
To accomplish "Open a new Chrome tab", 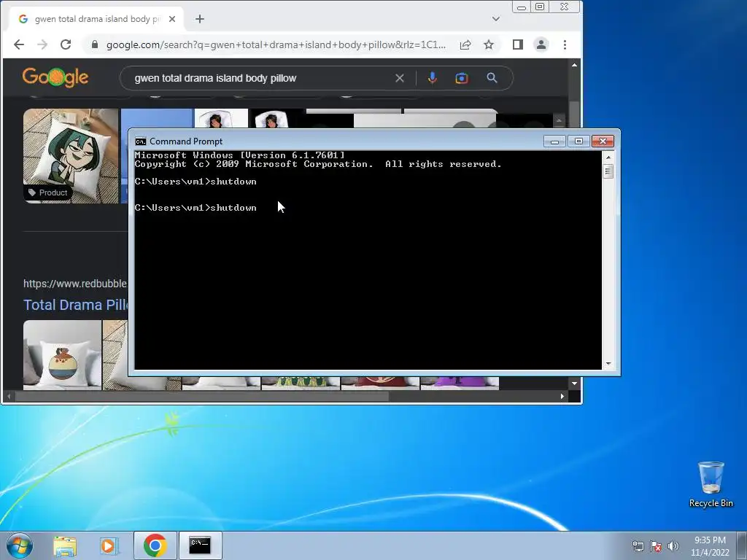I will (200, 19).
